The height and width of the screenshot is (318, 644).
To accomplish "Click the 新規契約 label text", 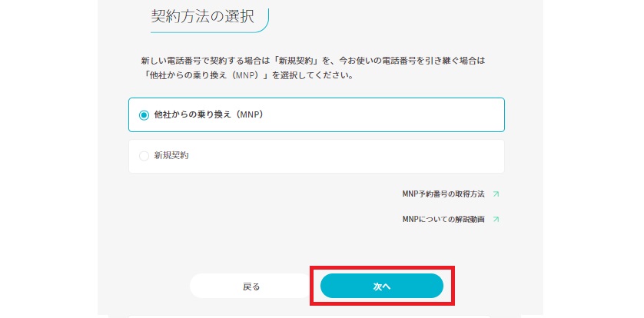I will tap(171, 155).
